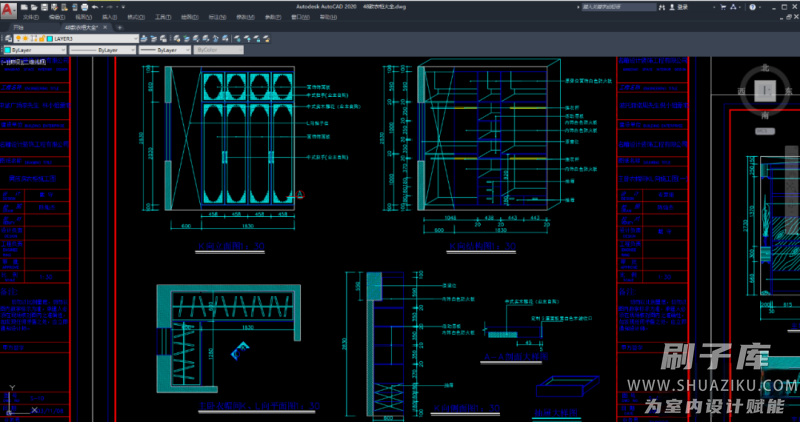The image size is (800, 422).
Task: Toggle the layer freeze sun icon
Action: coord(25,38)
